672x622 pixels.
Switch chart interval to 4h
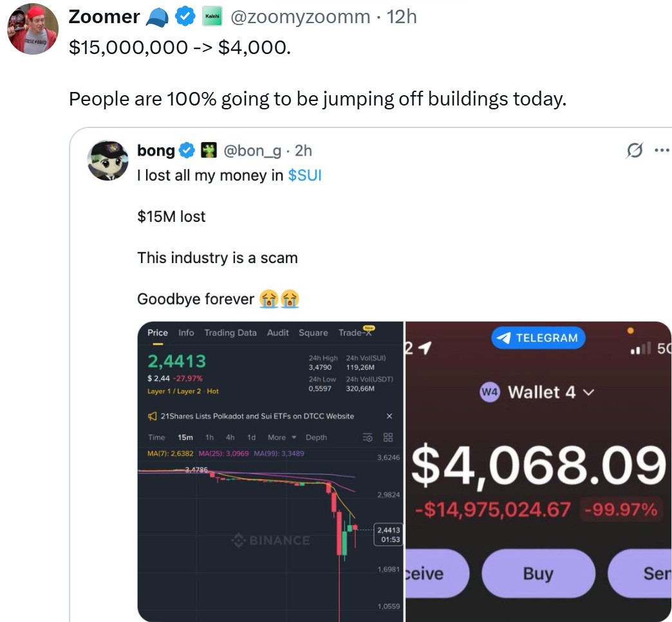coord(230,437)
